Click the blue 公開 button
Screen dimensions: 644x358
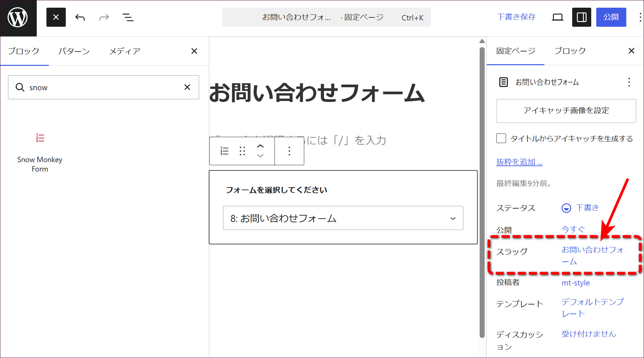point(611,17)
